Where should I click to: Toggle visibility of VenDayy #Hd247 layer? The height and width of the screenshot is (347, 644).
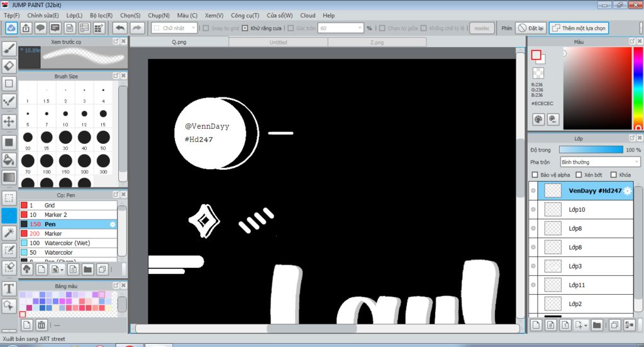click(533, 190)
